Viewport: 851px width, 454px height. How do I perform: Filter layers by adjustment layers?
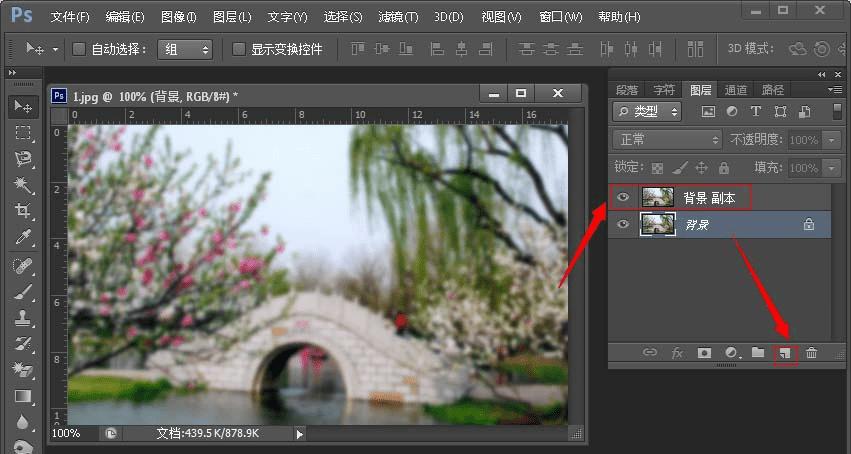point(732,112)
